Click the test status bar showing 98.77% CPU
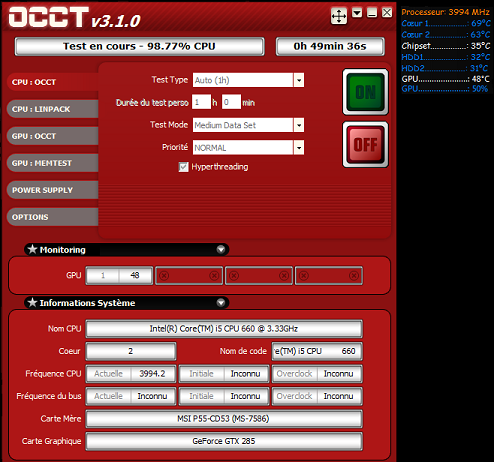Image resolution: width=494 pixels, height=462 pixels. tap(139, 46)
